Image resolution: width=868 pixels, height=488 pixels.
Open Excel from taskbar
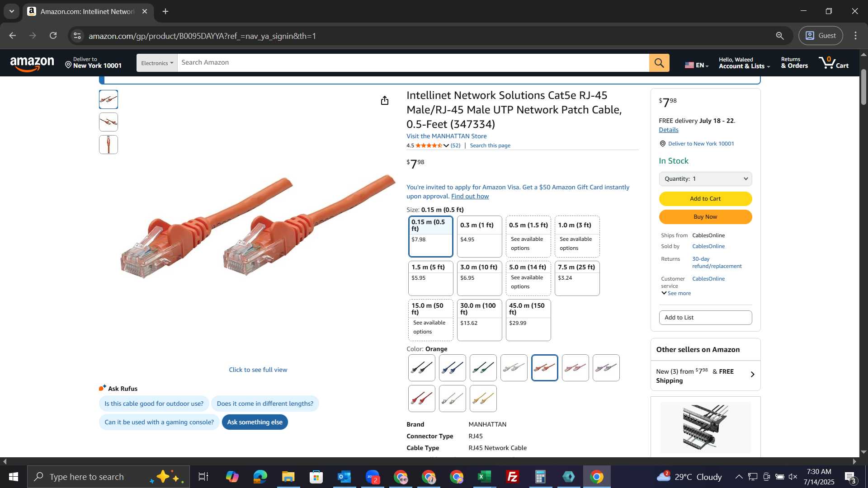click(x=484, y=477)
